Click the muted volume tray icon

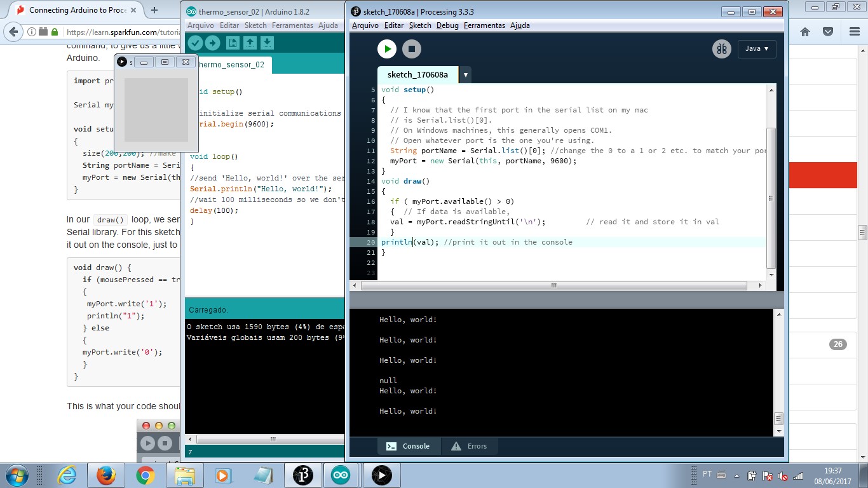[x=783, y=475]
